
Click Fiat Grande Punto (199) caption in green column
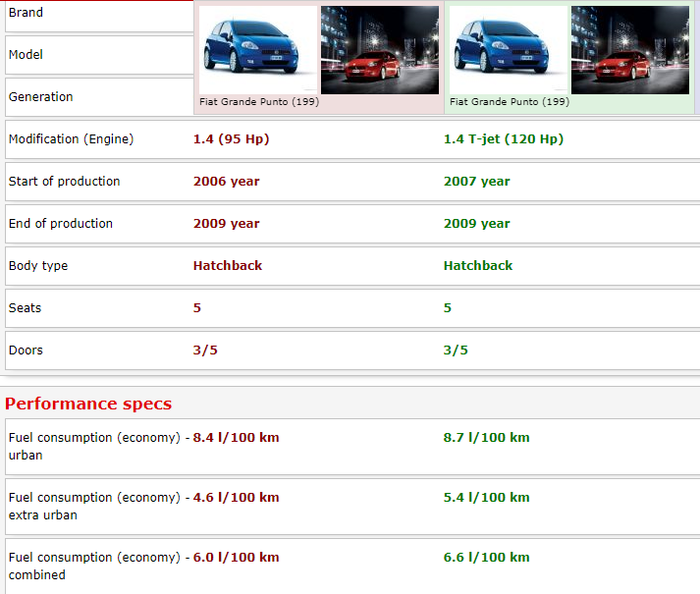(x=510, y=102)
